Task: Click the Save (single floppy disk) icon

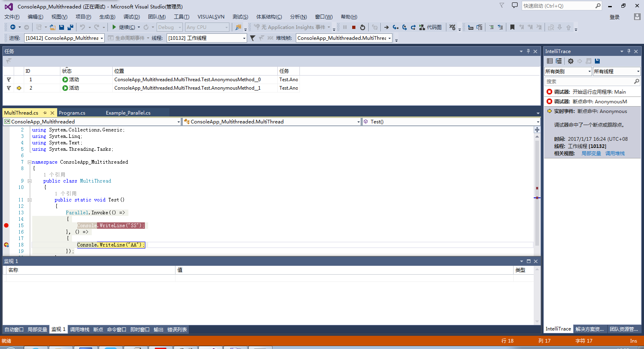Action: (x=62, y=27)
